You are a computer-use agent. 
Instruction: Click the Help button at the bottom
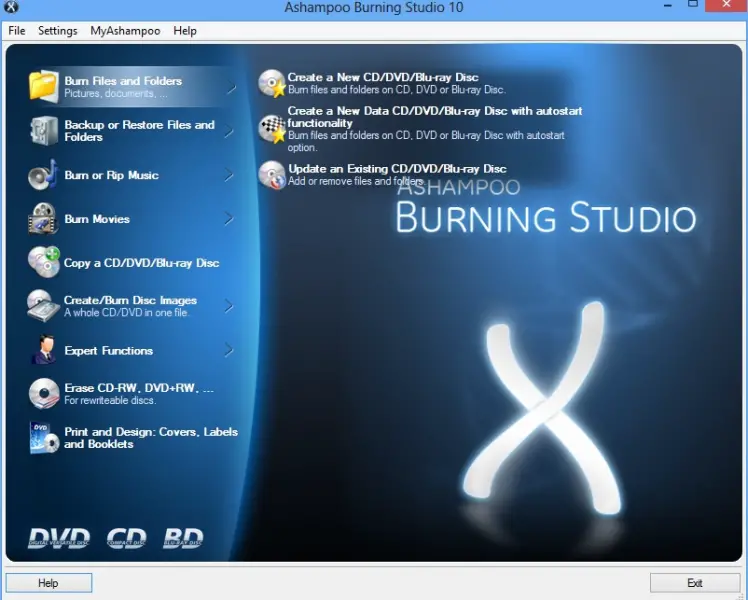(49, 583)
